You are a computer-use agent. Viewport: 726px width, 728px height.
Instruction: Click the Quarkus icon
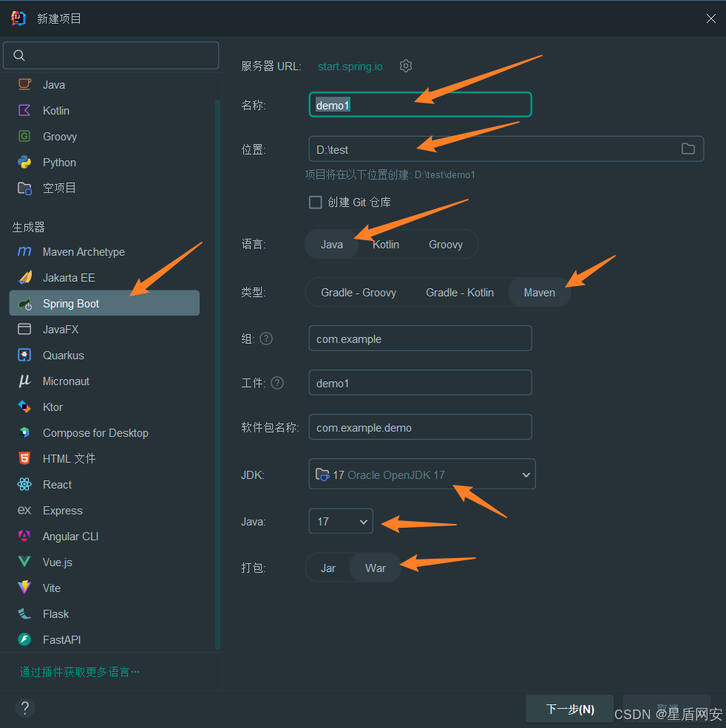pyautogui.click(x=24, y=356)
